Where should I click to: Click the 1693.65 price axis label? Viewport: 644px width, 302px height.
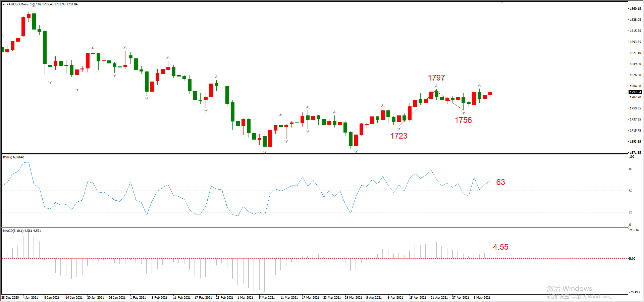(635, 142)
